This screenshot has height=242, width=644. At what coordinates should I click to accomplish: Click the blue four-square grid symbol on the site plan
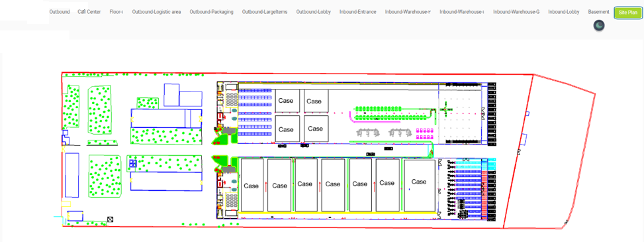[x=132, y=163]
